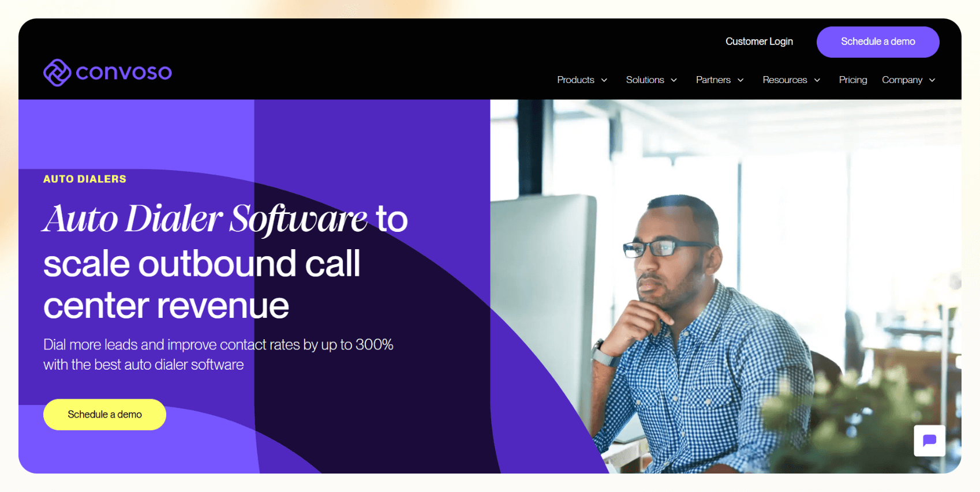
Task: Open the chat widget icon
Action: click(929, 441)
